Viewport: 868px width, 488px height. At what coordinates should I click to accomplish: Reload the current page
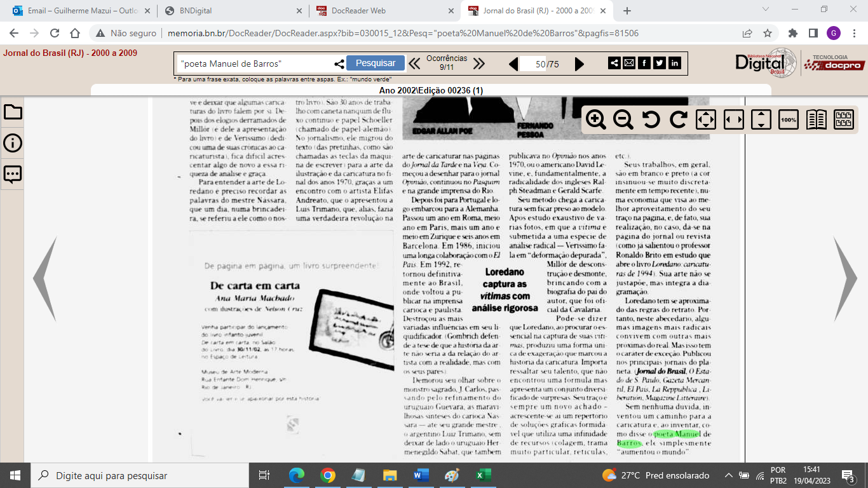click(55, 33)
